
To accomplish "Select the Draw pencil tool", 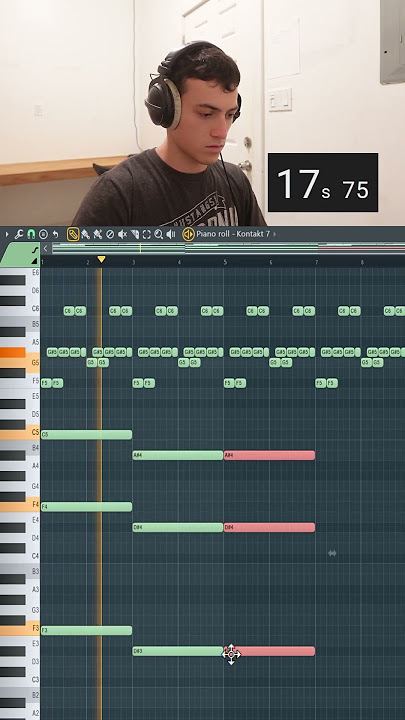I will (x=73, y=234).
